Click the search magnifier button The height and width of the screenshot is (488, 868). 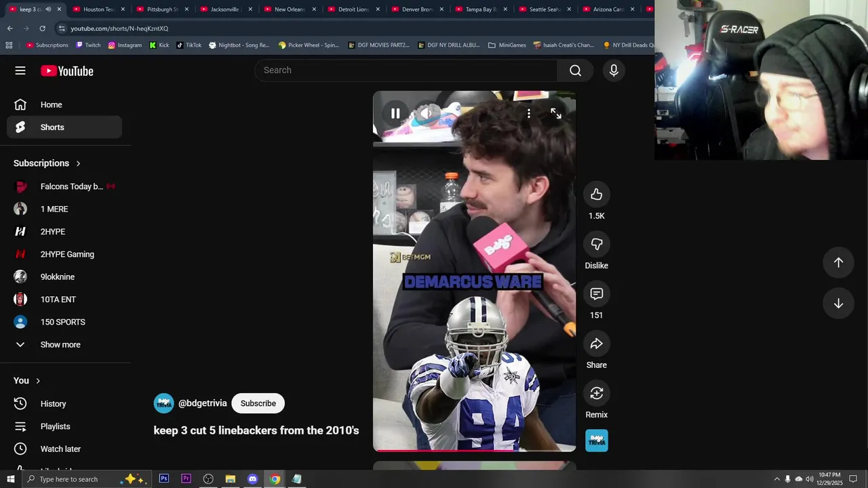pos(575,70)
